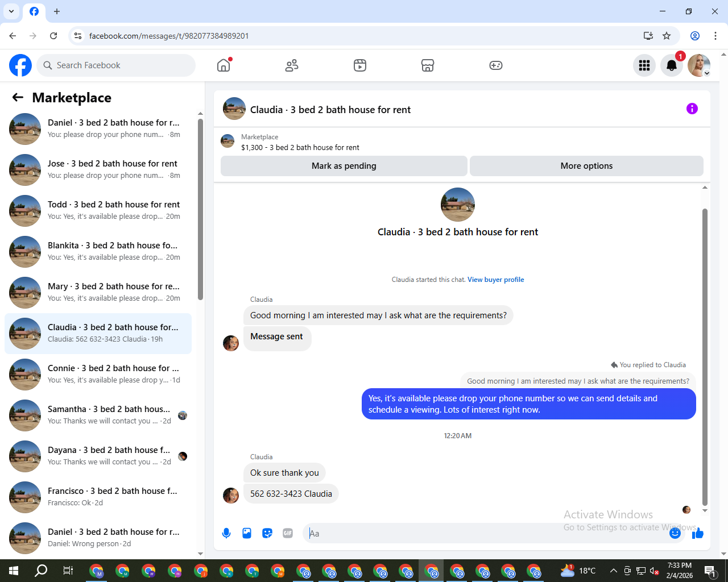Open the conversation information icon
This screenshot has height=582, width=728.
tap(692, 109)
